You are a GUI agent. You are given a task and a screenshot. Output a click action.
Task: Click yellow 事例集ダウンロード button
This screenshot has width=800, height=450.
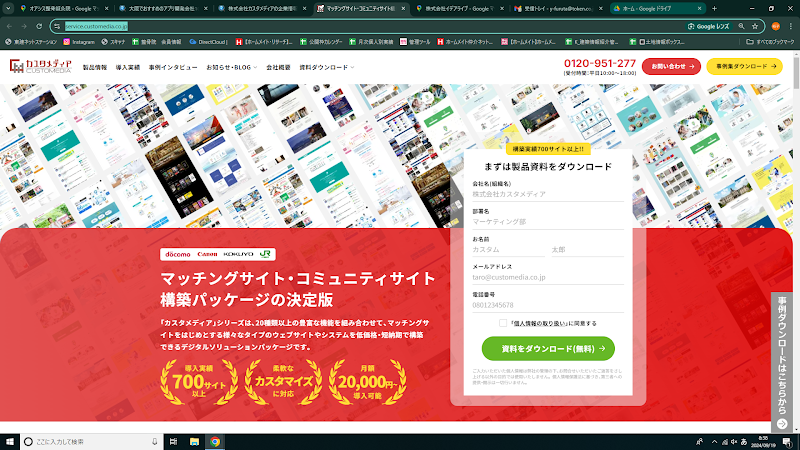click(x=744, y=66)
